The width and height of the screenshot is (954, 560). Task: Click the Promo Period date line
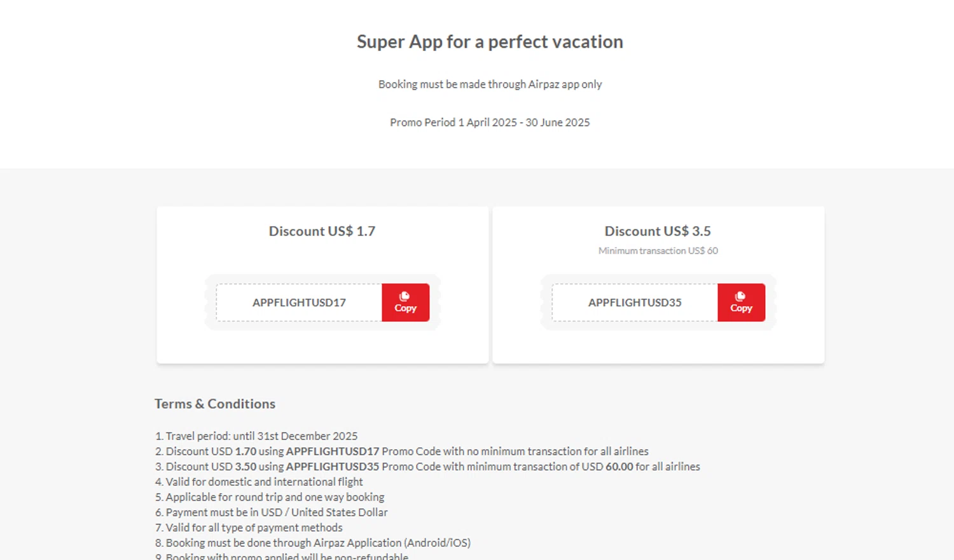pos(490,122)
